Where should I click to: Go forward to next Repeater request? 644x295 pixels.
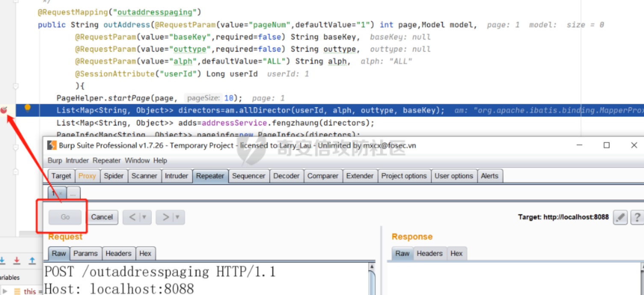tap(165, 217)
